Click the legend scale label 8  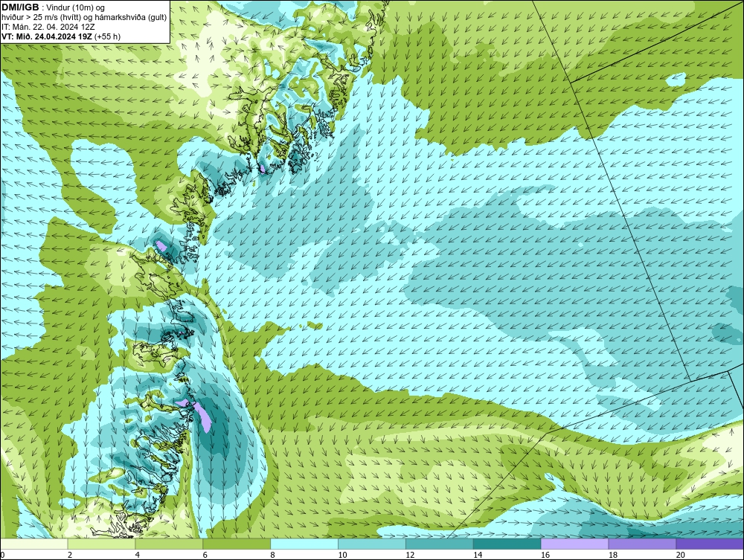[272, 555]
